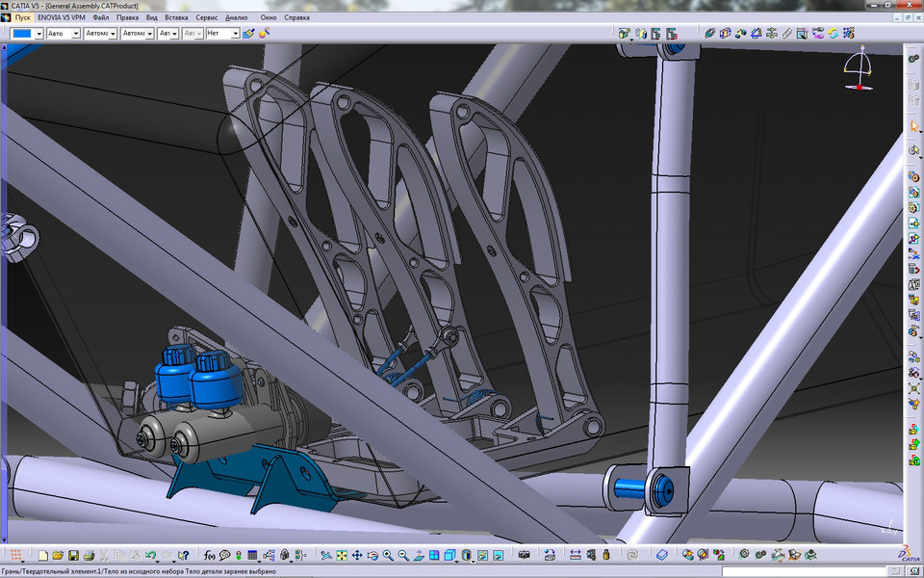Click the Undo arrow icon
The height and width of the screenshot is (578, 924).
point(151,556)
